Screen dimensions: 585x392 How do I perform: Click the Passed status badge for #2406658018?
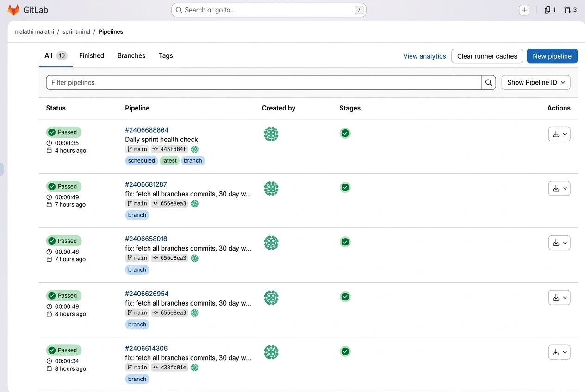[x=64, y=241]
